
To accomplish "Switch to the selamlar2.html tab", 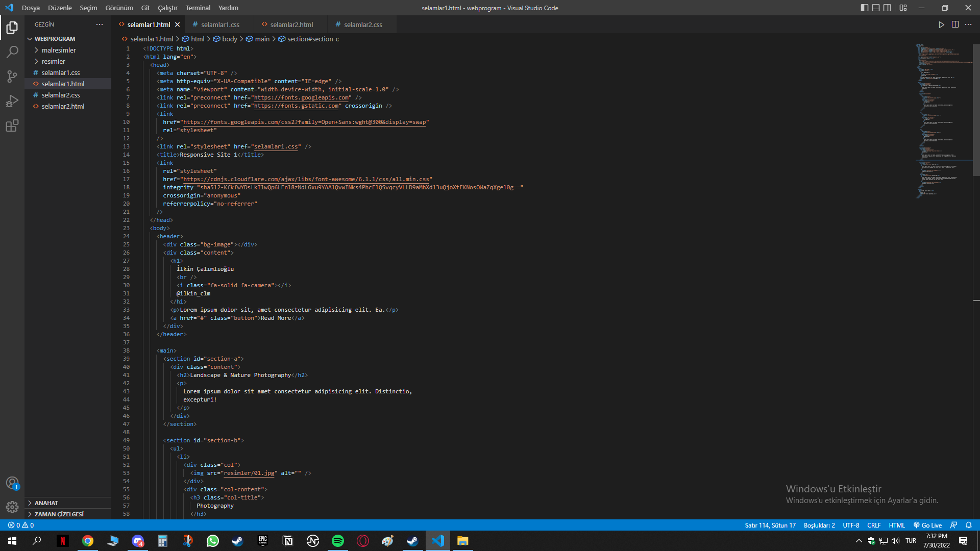I will [291, 24].
